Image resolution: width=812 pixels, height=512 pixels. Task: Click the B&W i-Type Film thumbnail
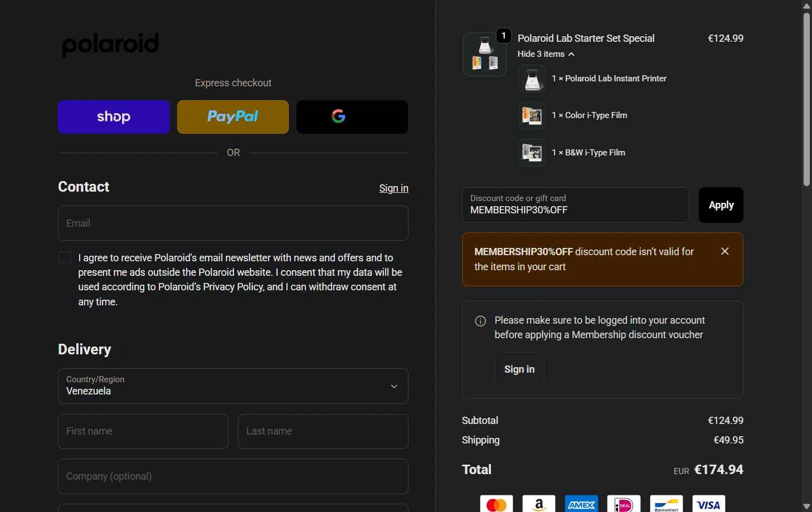[x=532, y=153]
